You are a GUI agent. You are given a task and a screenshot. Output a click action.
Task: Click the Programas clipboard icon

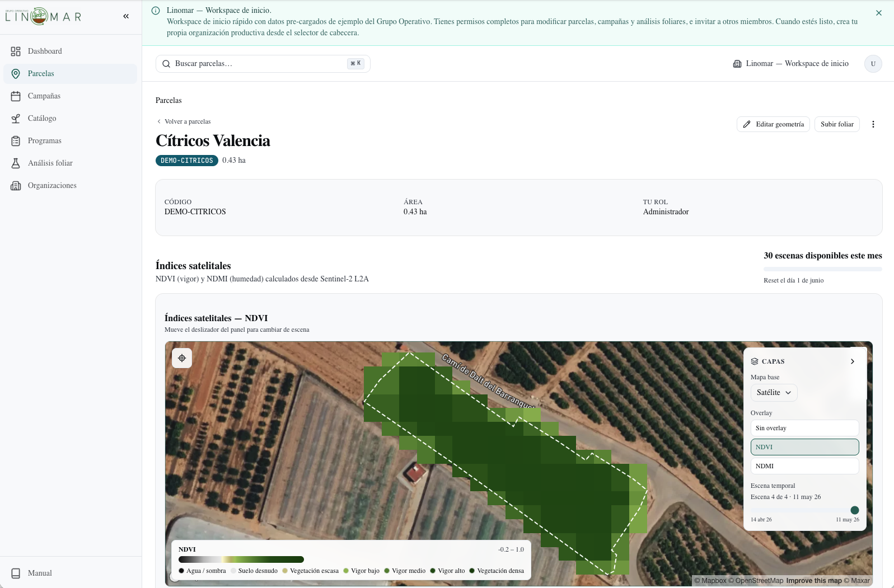[16, 141]
